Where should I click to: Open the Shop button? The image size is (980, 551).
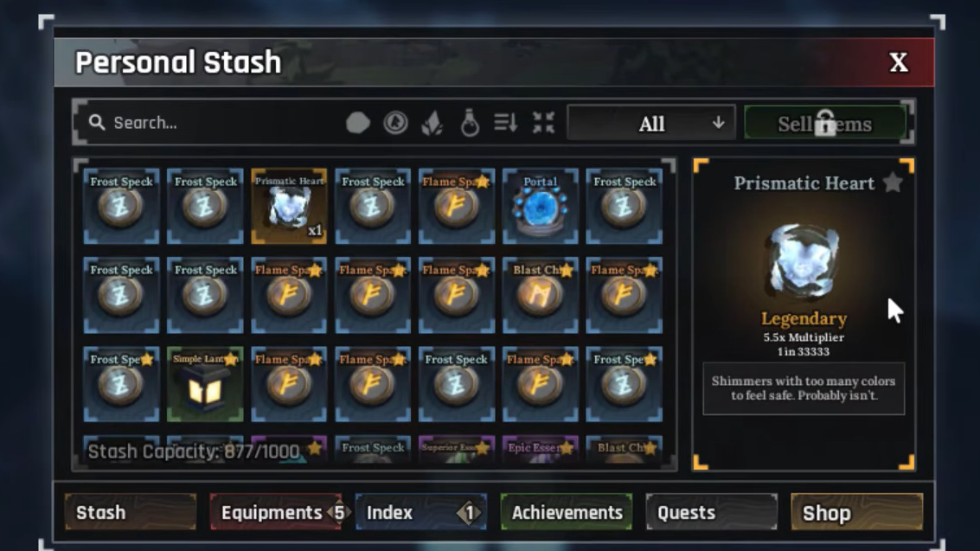pyautogui.click(x=857, y=512)
